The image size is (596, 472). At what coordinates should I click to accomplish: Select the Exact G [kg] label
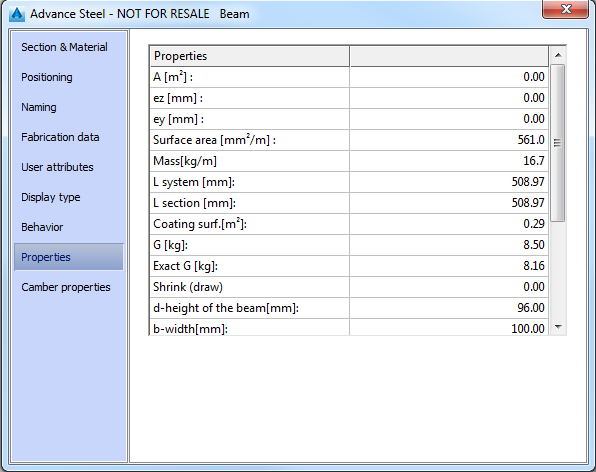tap(185, 266)
